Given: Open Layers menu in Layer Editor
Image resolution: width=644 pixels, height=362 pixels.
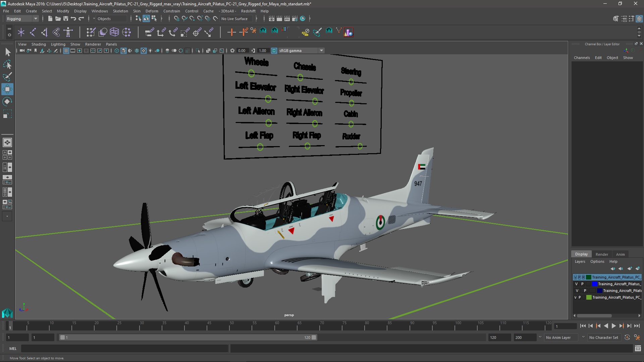Looking at the screenshot, I should pos(580,261).
